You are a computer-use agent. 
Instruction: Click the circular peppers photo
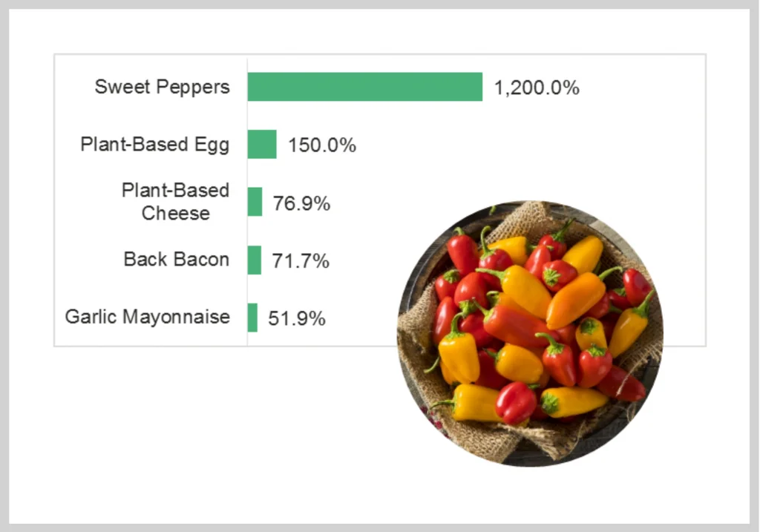[x=530, y=334]
